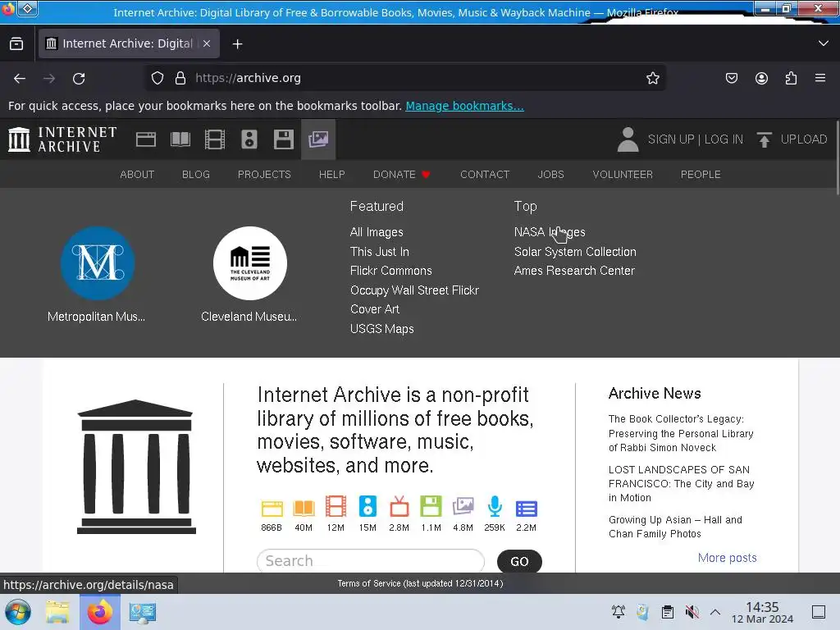
Task: Bookmark this page with the star
Action: pos(652,78)
